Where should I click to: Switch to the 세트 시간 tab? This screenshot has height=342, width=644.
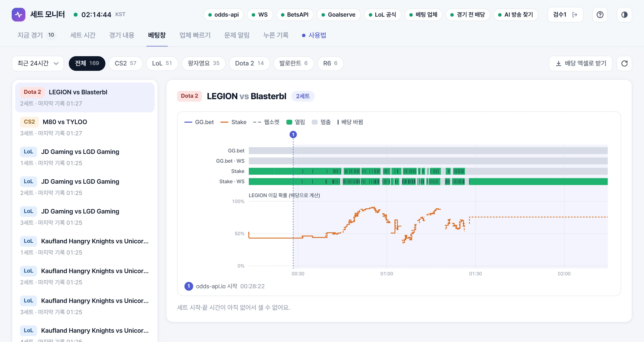[x=83, y=35]
